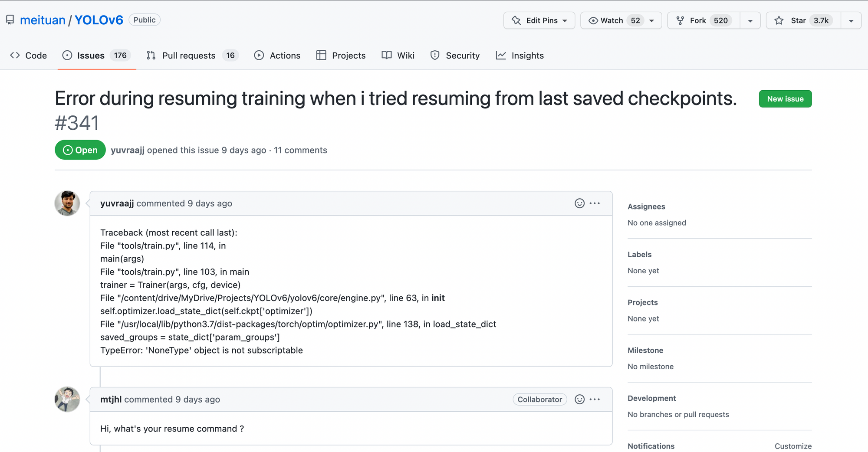Open the Actions tab
Screen dimensions: 868x452
click(277, 56)
